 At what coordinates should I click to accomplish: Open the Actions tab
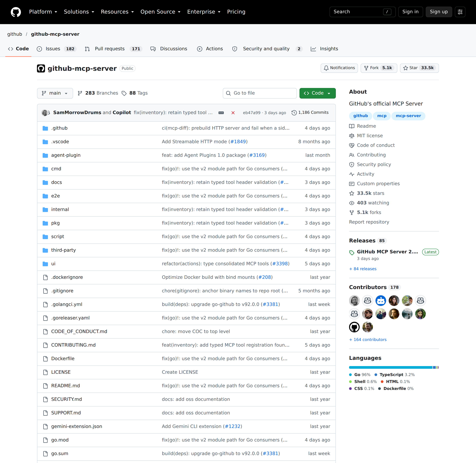point(210,49)
